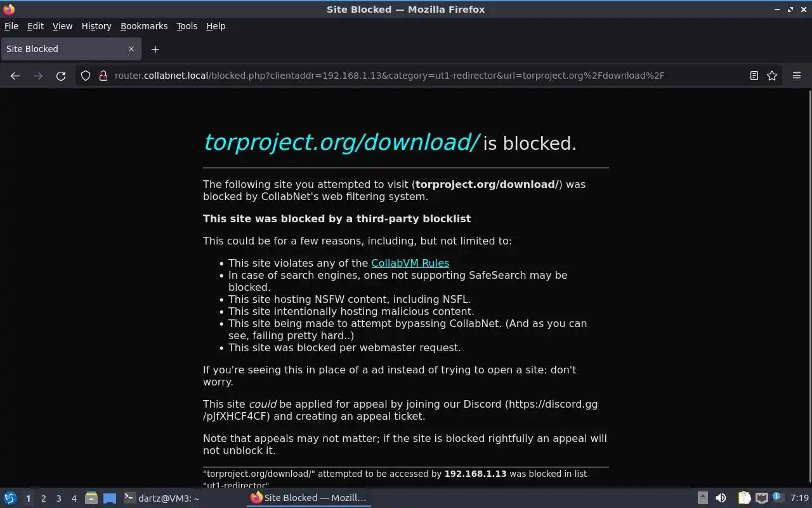812x508 pixels.
Task: Open the Edit menu
Action: (x=36, y=26)
